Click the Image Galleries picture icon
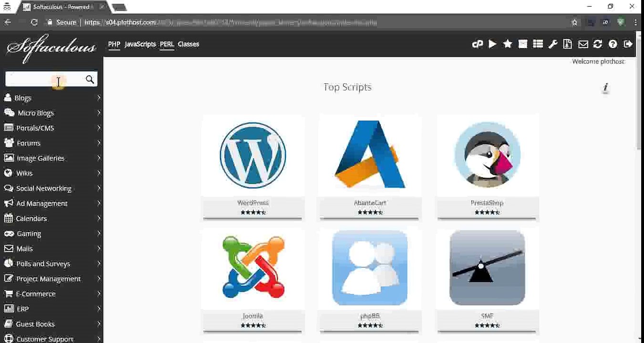Image resolution: width=644 pixels, height=343 pixels. 9,158
